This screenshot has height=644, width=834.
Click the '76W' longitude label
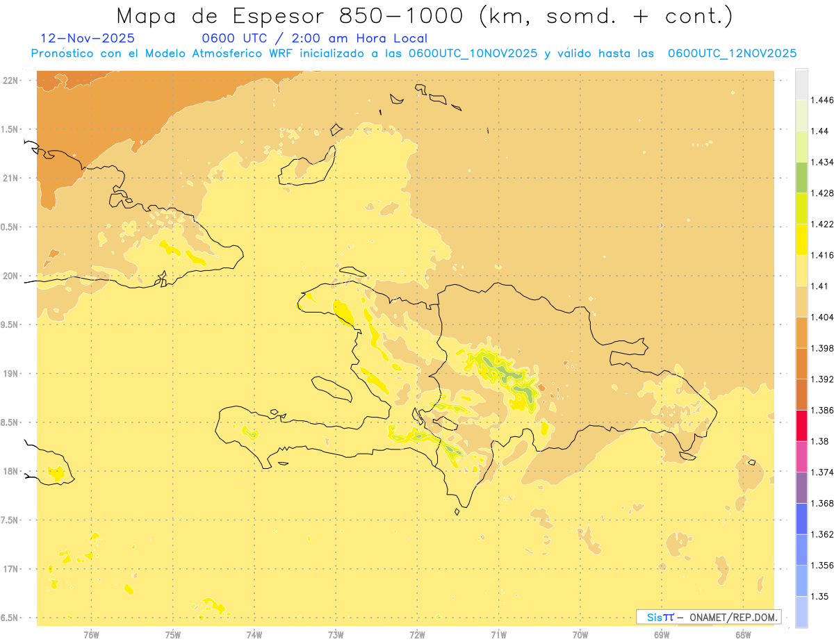[x=91, y=635]
